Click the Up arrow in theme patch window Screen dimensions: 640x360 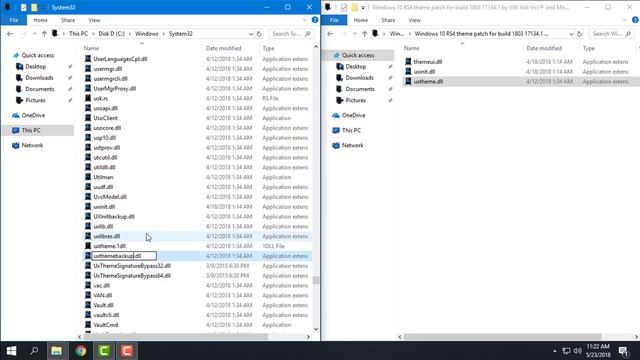pos(364,34)
